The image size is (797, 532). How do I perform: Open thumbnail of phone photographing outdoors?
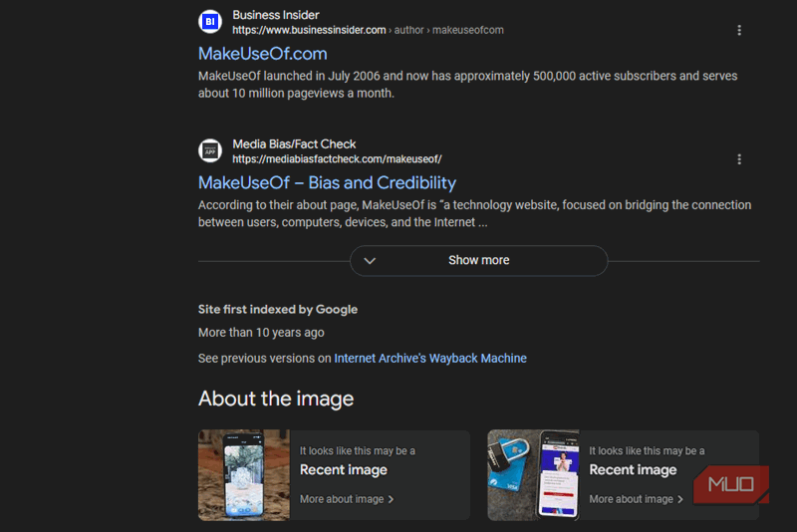(244, 475)
